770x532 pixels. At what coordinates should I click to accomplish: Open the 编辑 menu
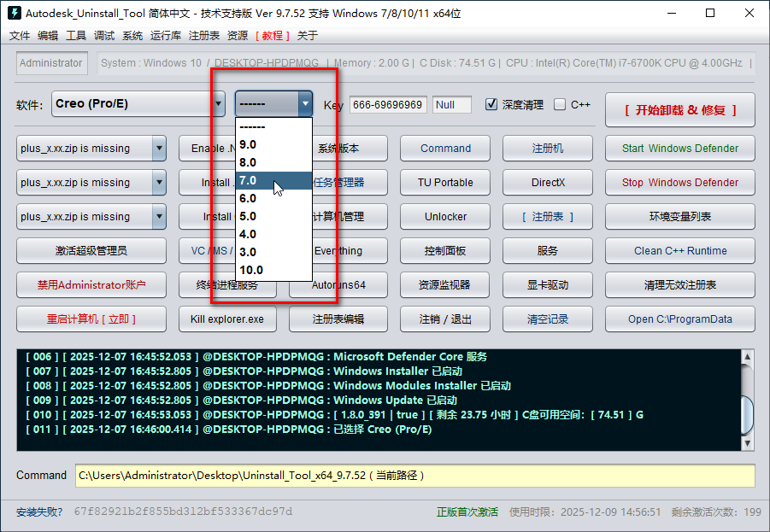[x=48, y=35]
